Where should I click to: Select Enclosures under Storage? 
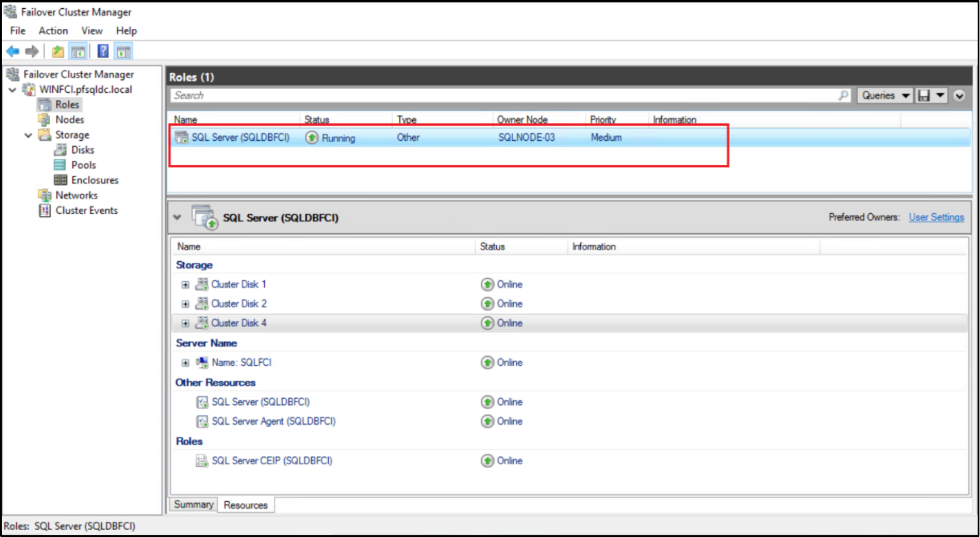(95, 180)
